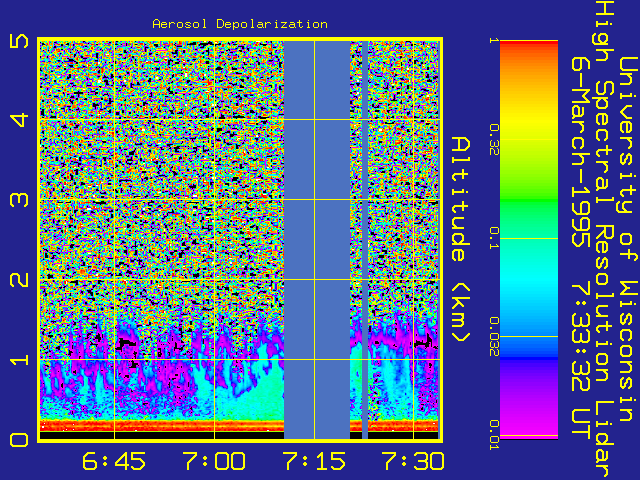Click the '7:33:32 UT' time text
Image resolution: width=640 pixels, height=480 pixels.
pyautogui.click(x=581, y=361)
